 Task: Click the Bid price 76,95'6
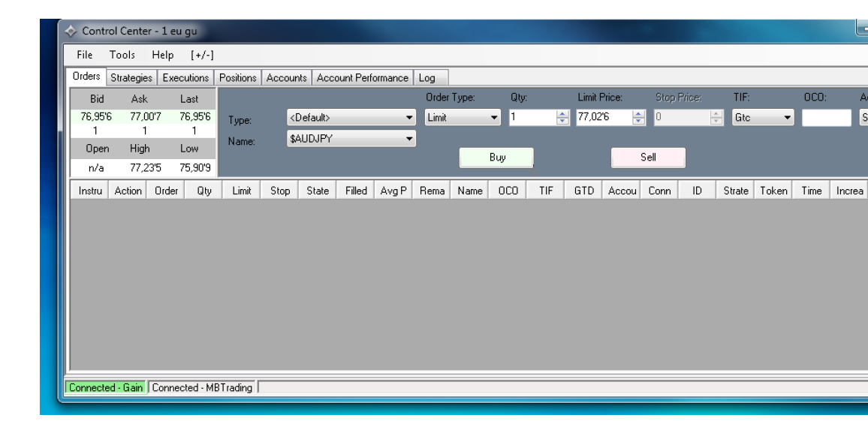96,117
